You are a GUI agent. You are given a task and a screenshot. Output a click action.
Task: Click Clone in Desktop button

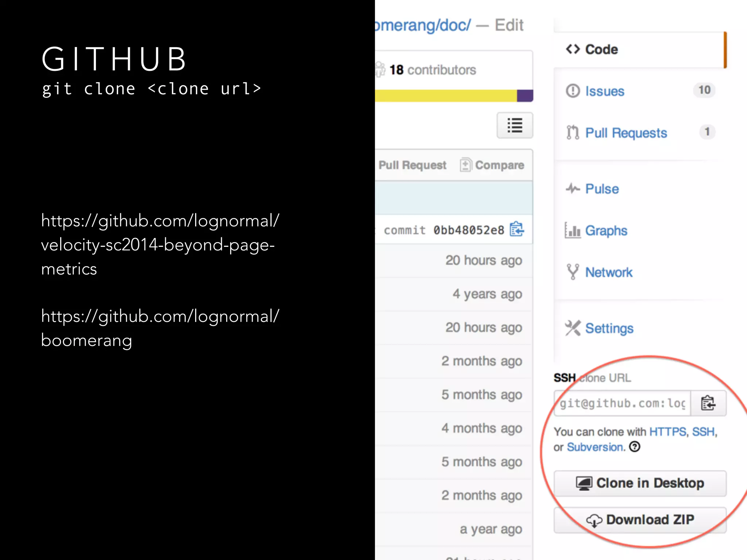(x=640, y=483)
